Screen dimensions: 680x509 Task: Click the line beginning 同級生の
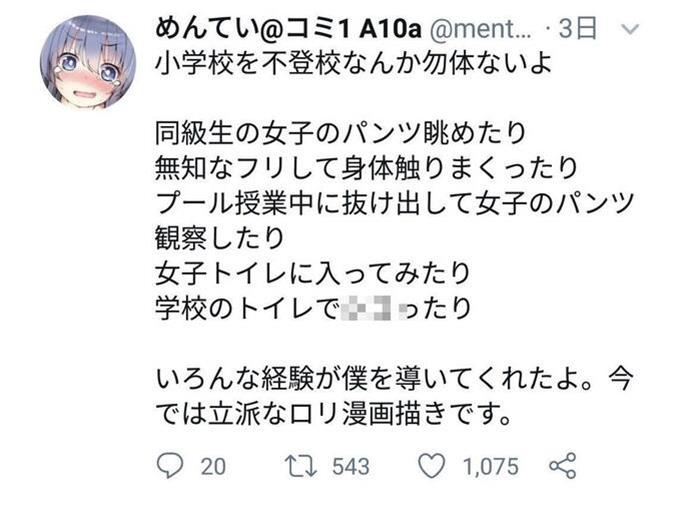pyautogui.click(x=340, y=133)
